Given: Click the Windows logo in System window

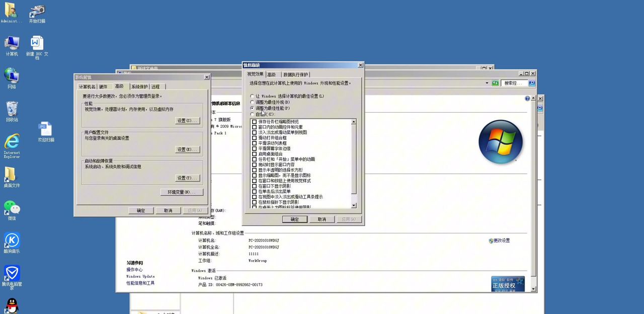Looking at the screenshot, I should pos(501,141).
